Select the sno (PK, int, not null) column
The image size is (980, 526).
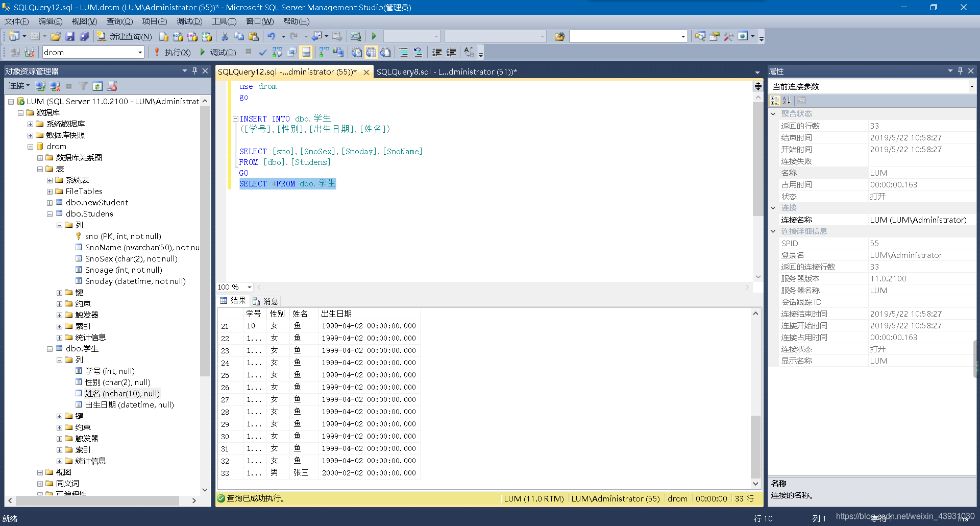pyautogui.click(x=123, y=236)
